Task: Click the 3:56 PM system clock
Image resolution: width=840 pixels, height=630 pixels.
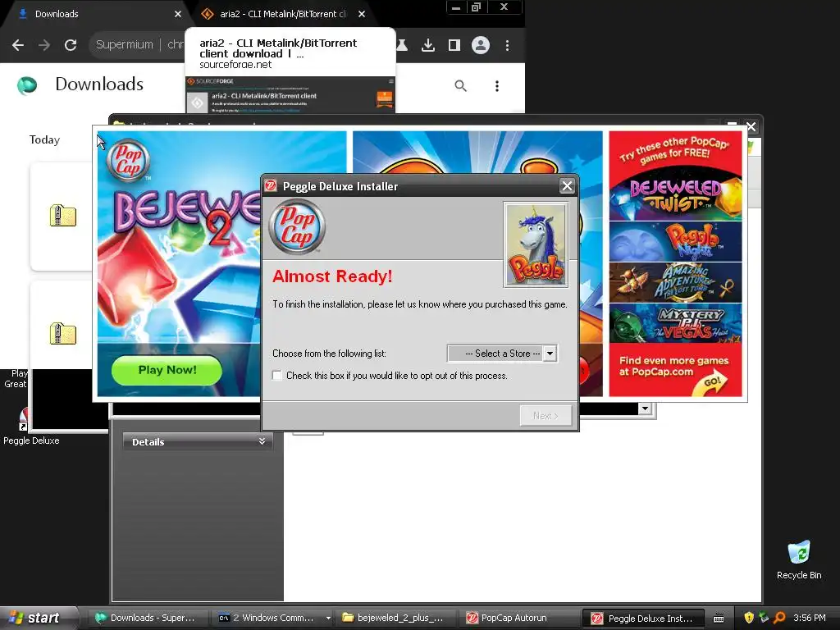Action: coord(810,619)
